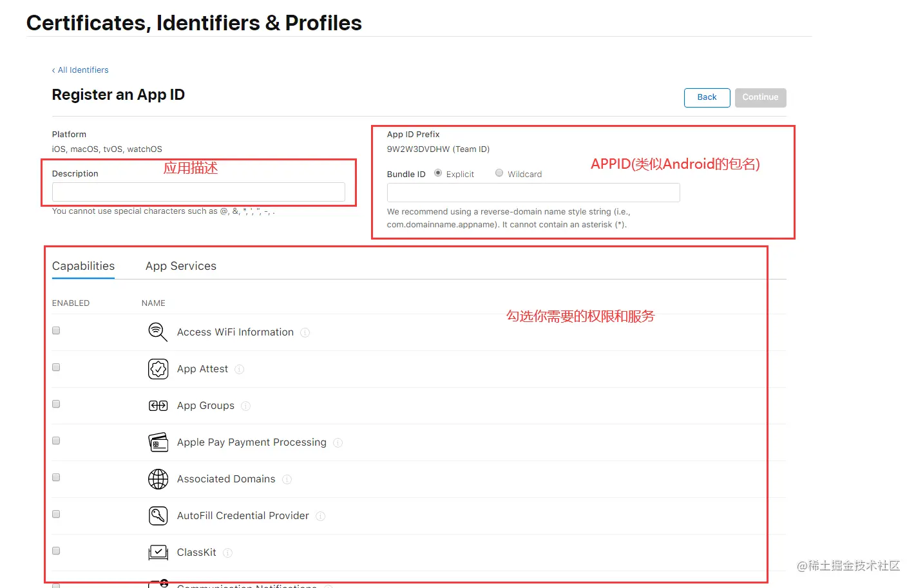Click the AutoFill Credential Provider key icon

(158, 516)
